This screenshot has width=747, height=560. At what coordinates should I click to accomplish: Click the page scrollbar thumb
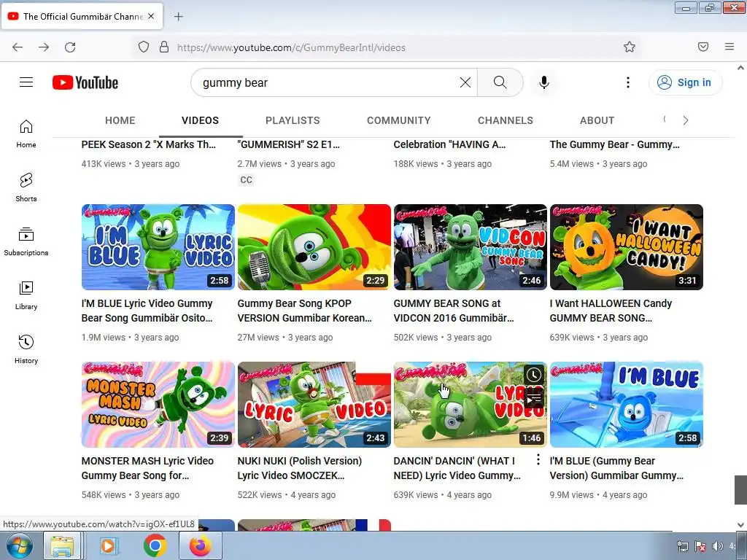tap(740, 489)
